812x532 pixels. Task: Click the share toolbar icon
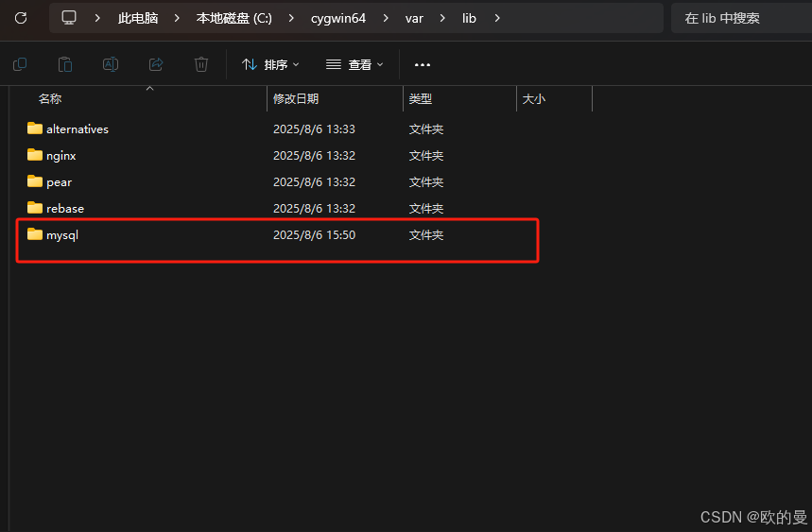[156, 64]
